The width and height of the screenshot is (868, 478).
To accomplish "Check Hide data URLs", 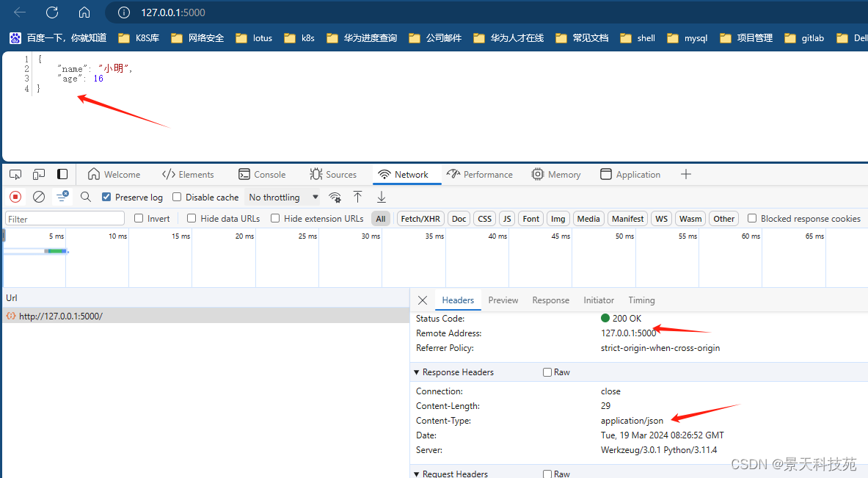I will click(x=192, y=218).
